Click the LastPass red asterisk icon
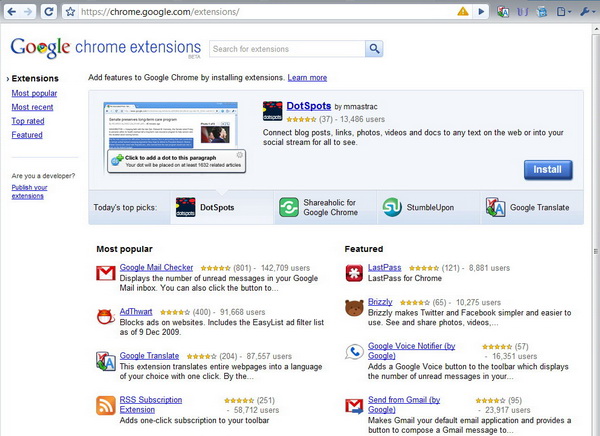This screenshot has height=436, width=600. 354,273
